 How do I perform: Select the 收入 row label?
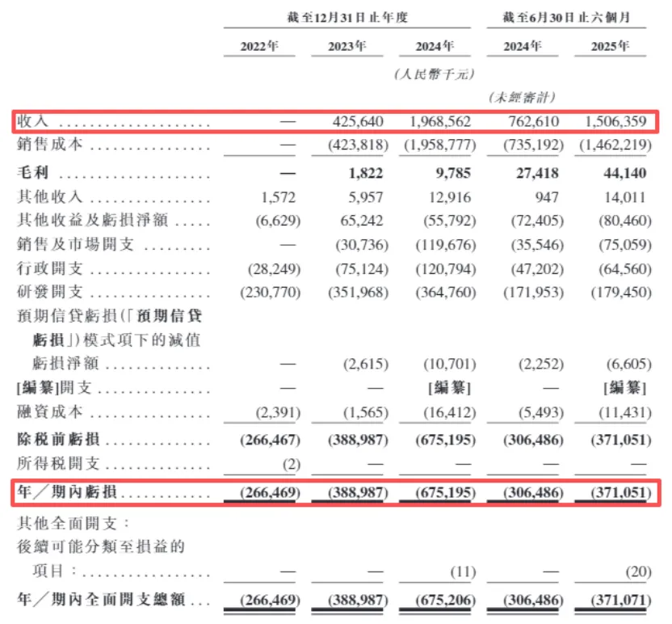tap(33, 122)
